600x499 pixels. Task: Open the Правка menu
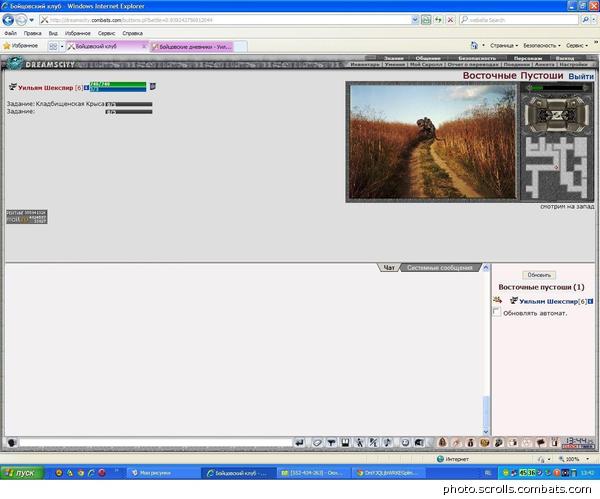[x=33, y=33]
